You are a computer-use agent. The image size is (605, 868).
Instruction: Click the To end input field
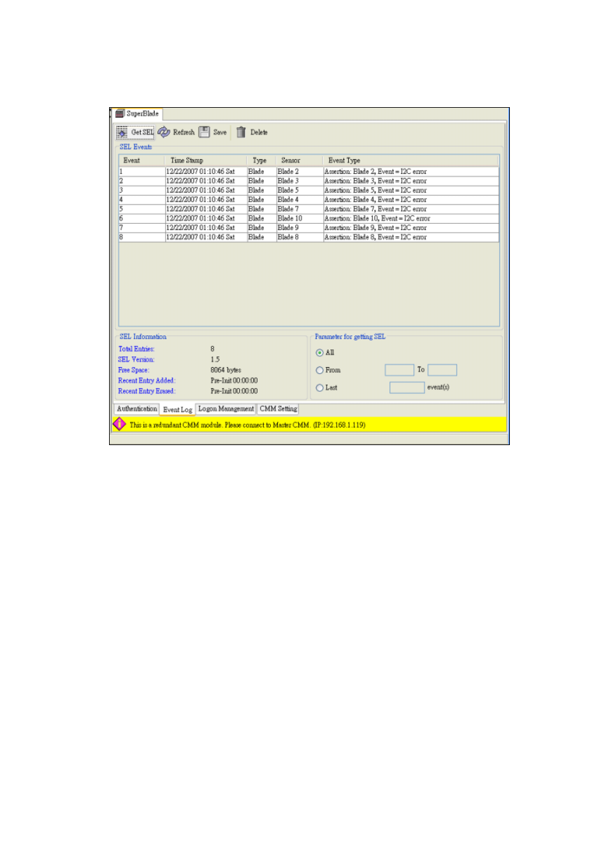(x=443, y=370)
